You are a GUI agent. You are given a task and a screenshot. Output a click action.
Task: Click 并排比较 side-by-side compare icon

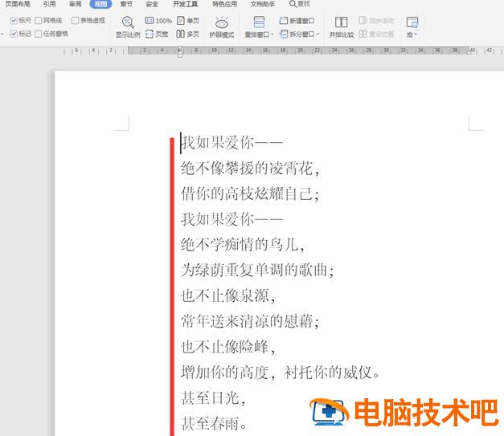click(x=341, y=22)
